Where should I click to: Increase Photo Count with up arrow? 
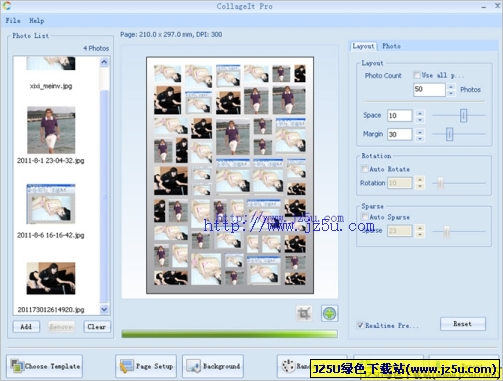(x=451, y=86)
